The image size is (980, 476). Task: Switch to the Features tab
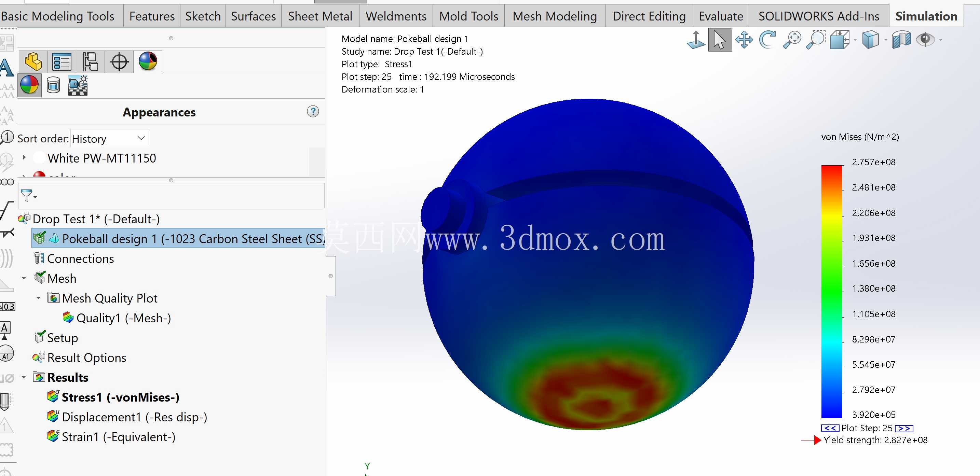tap(152, 16)
